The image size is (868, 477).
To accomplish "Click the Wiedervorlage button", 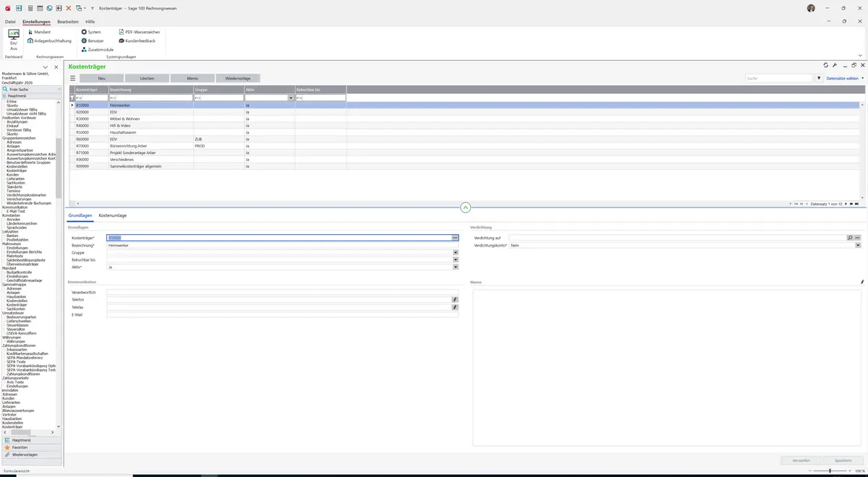I will coord(238,78).
